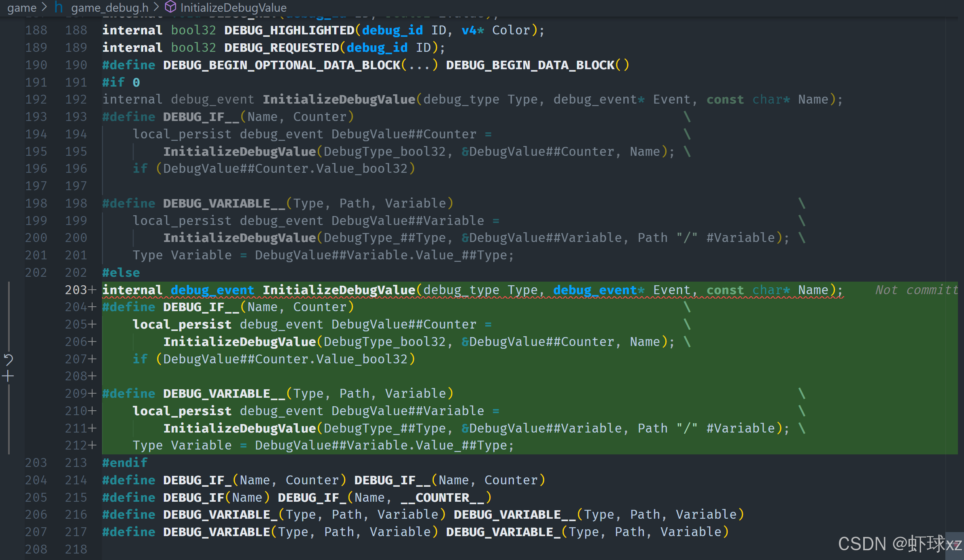Select 'InitializeDebugValue' breadcrumb symbol

coord(233,7)
